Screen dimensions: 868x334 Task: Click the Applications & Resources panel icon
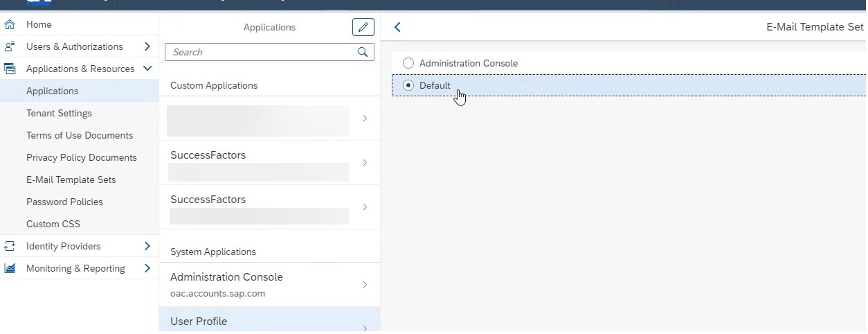tap(10, 69)
